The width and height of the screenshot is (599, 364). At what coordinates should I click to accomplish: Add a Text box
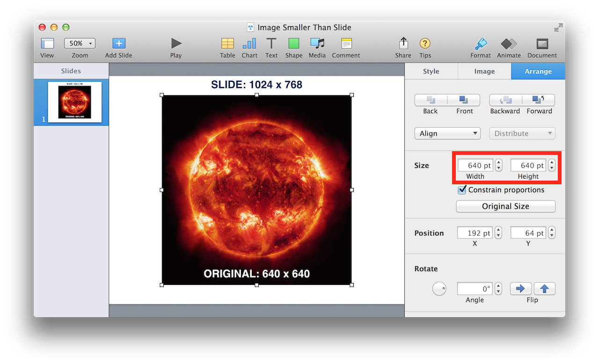click(271, 44)
